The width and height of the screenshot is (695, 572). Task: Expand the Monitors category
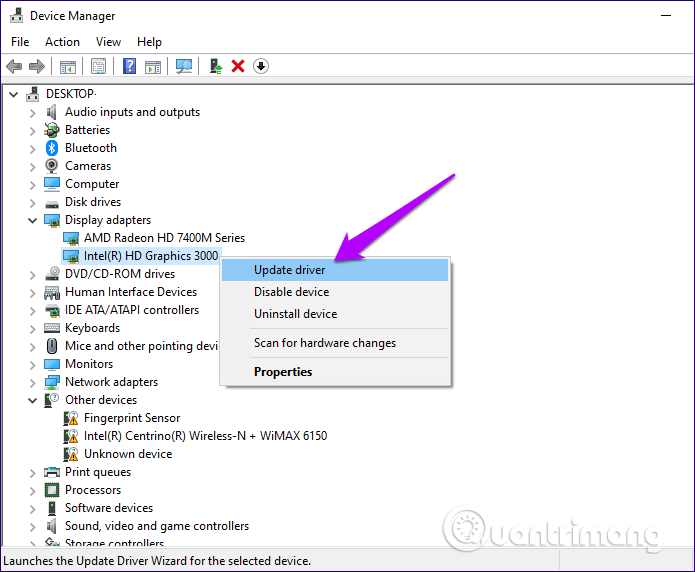[32, 364]
